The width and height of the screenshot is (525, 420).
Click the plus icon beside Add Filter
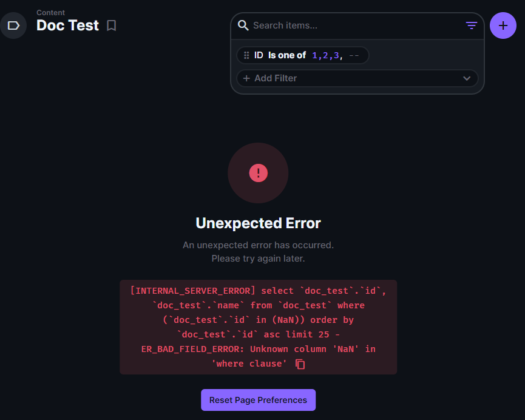(x=246, y=78)
